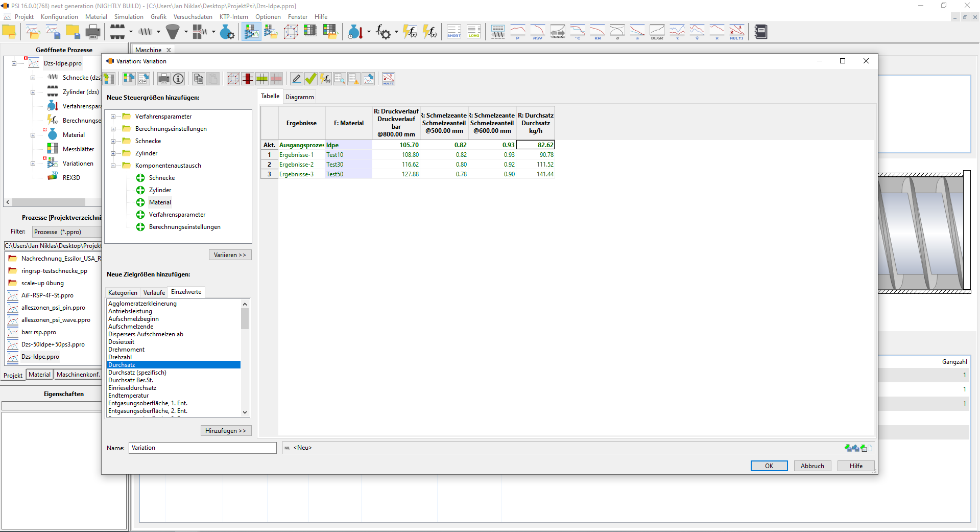Screen dimensions: 980x532
Task: Click the printer icon in Variation dialog
Action: click(164, 79)
